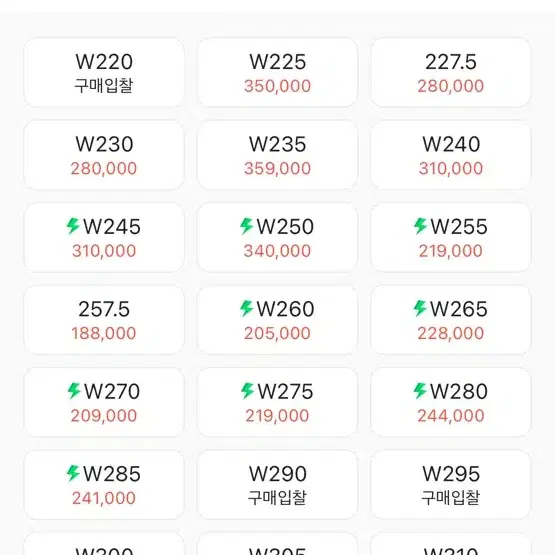
Task: Click the fast delivery icon beside W265
Action: tap(420, 308)
